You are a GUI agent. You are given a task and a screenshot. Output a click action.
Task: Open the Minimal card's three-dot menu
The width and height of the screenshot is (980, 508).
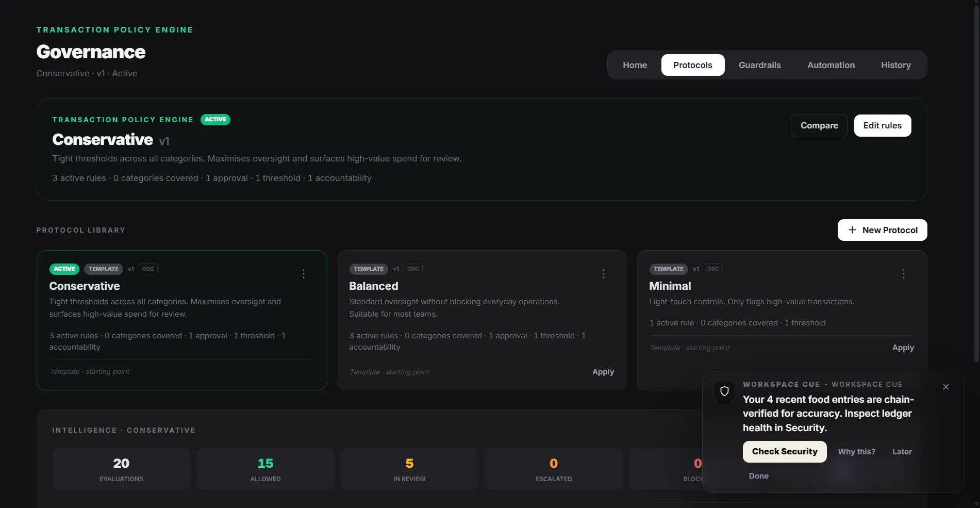904,274
